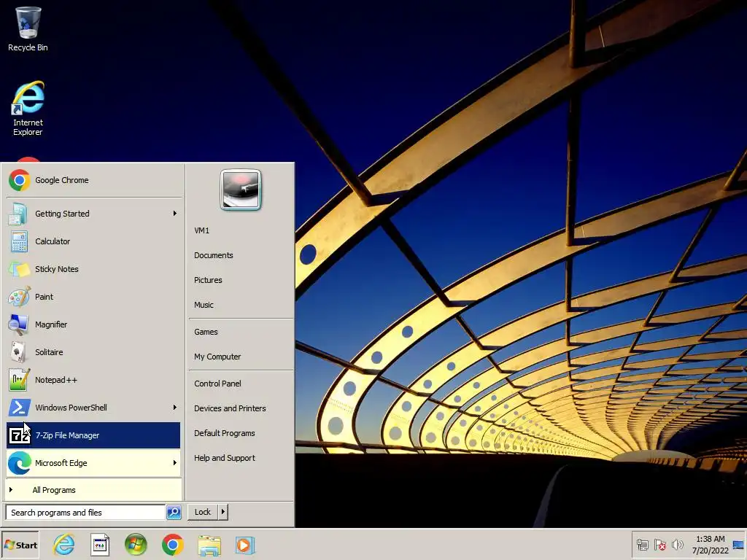747x560 pixels.
Task: Launch Microsoft Edge from its icon
Action: pos(19,463)
